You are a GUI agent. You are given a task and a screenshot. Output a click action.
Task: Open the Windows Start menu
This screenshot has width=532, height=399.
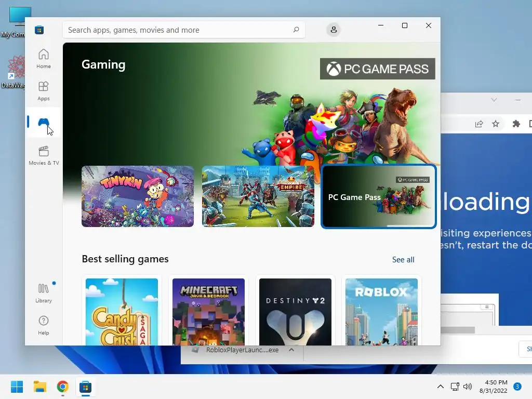17,387
